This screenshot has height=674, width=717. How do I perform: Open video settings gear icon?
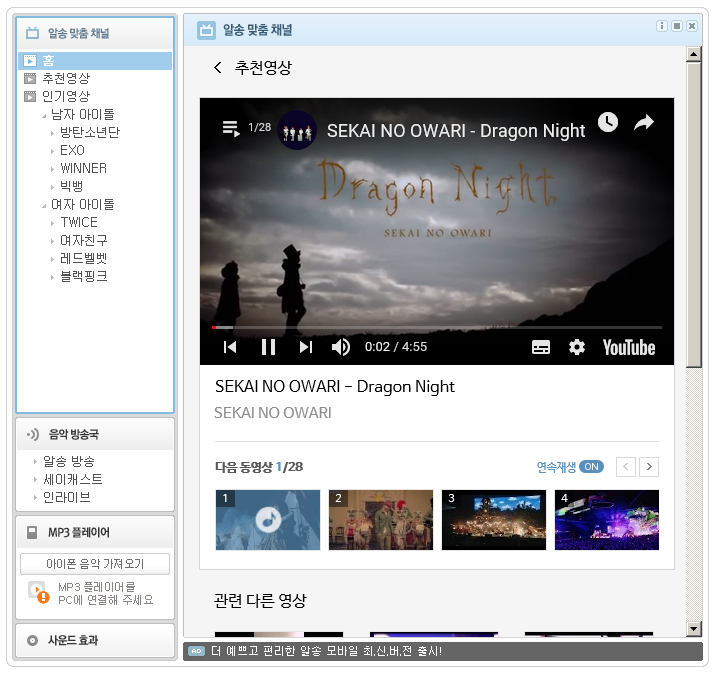coord(577,348)
